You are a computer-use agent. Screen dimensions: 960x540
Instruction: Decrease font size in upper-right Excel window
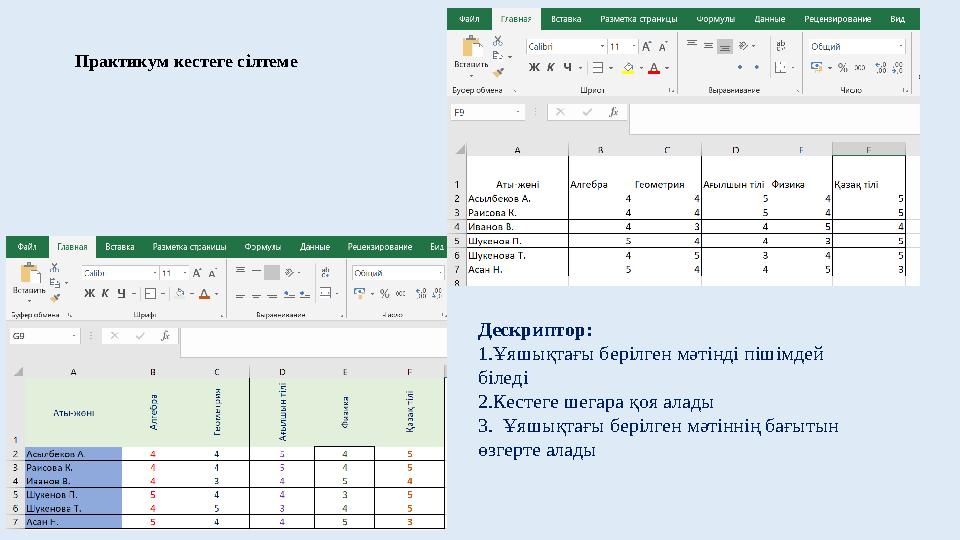[x=663, y=47]
